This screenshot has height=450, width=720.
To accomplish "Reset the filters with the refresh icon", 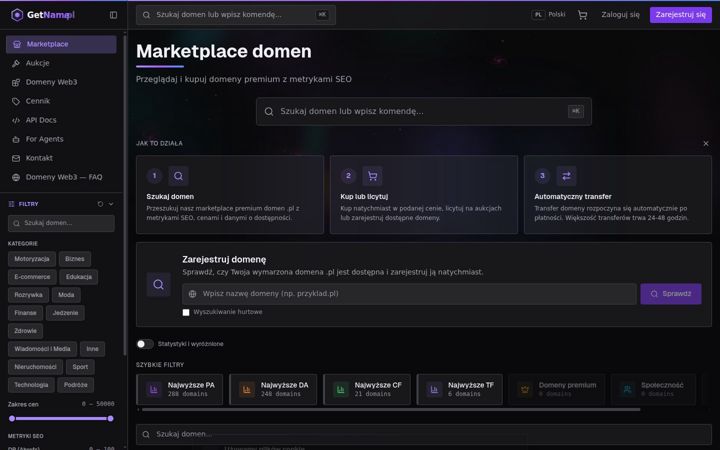I will pos(100,204).
